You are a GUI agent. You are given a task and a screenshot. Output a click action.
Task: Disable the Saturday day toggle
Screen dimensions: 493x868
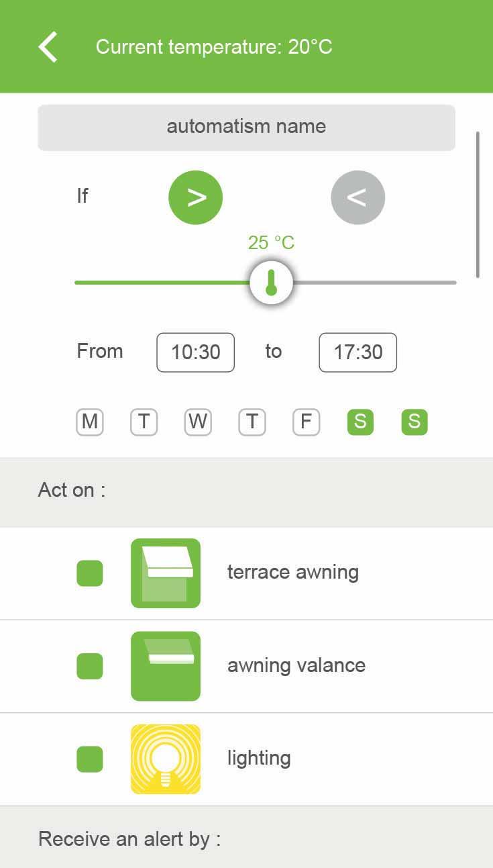[x=360, y=422]
